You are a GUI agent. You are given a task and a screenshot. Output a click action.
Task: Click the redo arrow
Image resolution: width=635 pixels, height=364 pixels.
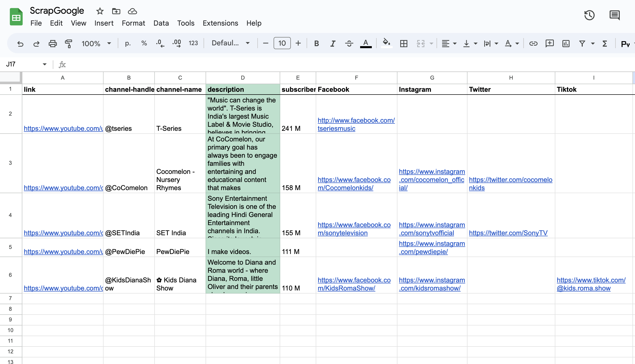tap(37, 44)
